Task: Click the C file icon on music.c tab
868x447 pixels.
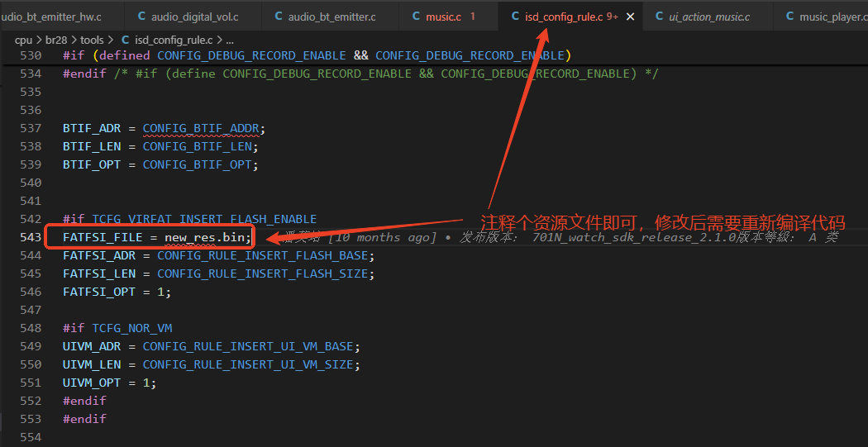Action: [x=417, y=17]
